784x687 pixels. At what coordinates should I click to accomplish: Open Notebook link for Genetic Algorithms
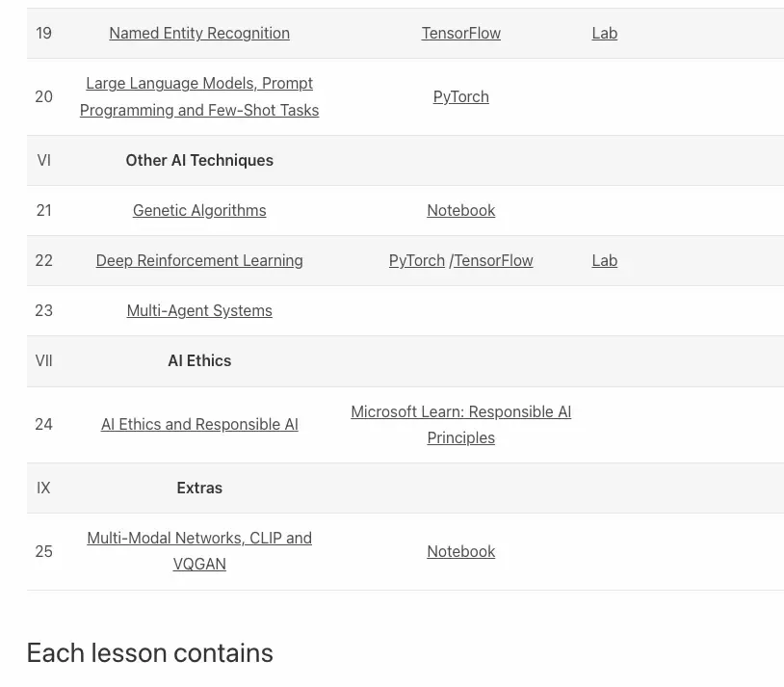[x=461, y=210]
